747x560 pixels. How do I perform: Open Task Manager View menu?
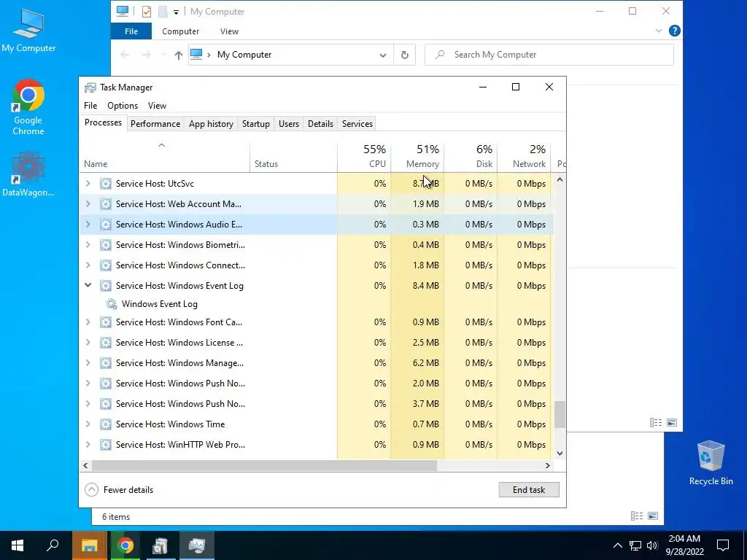click(x=157, y=106)
